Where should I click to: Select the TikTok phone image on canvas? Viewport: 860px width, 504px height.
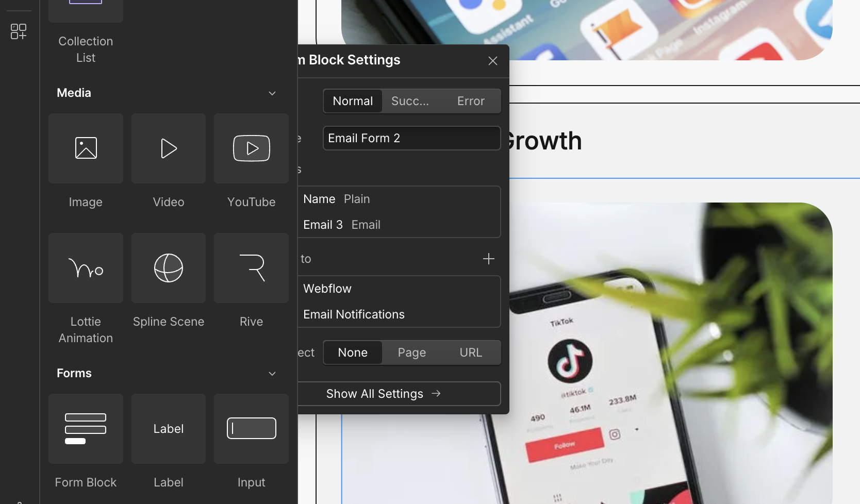[x=670, y=353]
